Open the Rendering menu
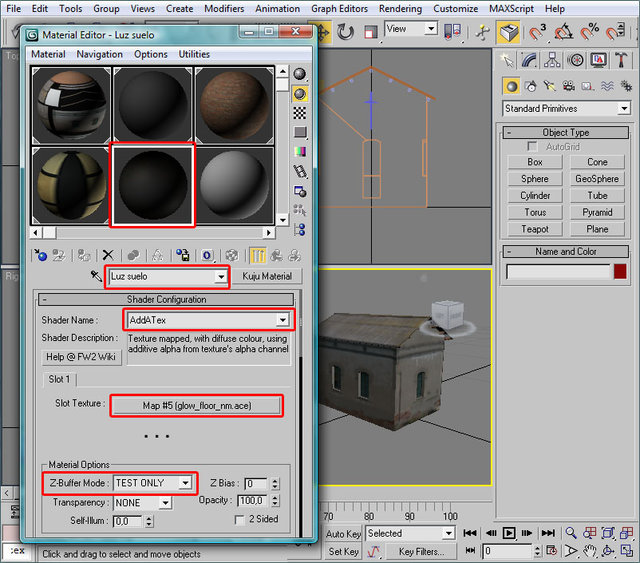Viewport: 640px width, 563px height. point(399,8)
